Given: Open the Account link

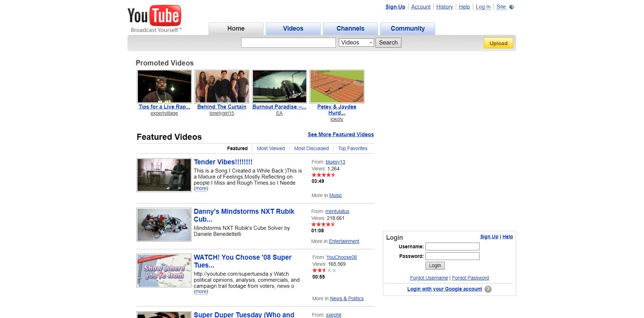Looking at the screenshot, I should [x=421, y=7].
